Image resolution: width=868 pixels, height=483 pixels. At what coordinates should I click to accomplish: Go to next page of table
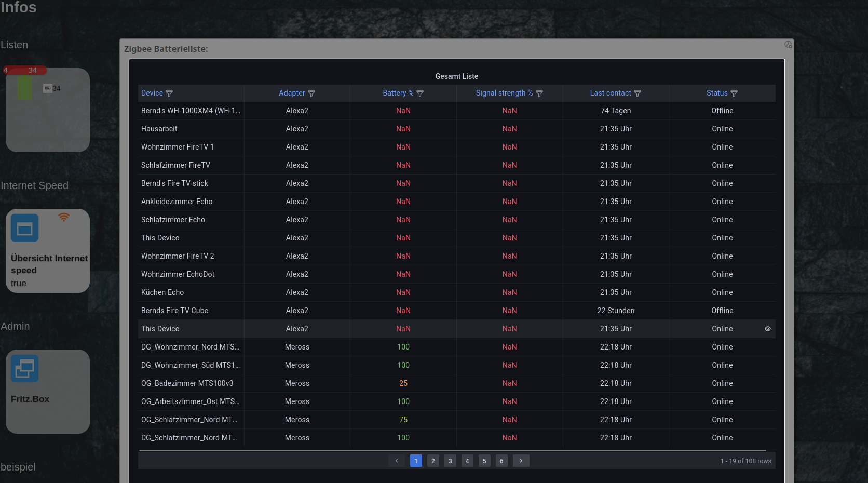click(x=521, y=461)
